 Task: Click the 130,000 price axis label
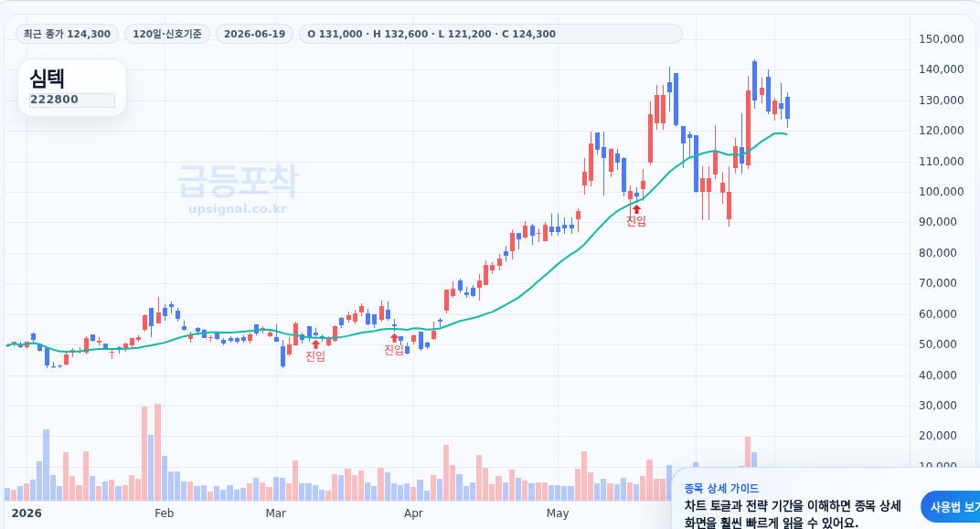coord(942,100)
